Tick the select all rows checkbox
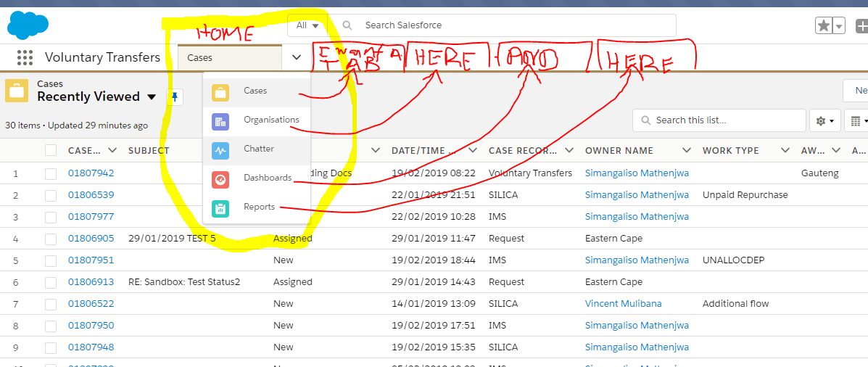This screenshot has height=367, width=868. tap(51, 151)
